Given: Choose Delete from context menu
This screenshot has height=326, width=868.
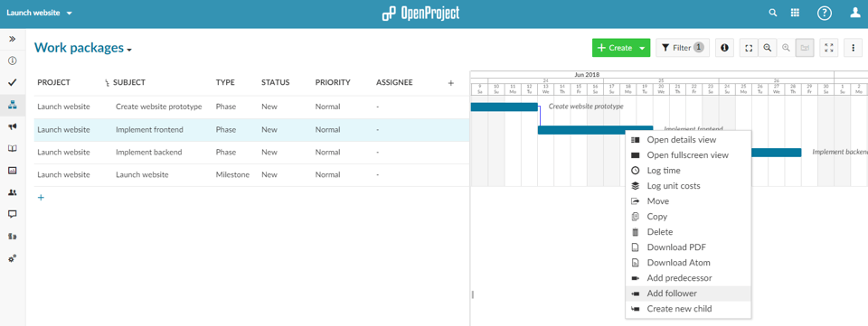Looking at the screenshot, I should pos(688,232).
